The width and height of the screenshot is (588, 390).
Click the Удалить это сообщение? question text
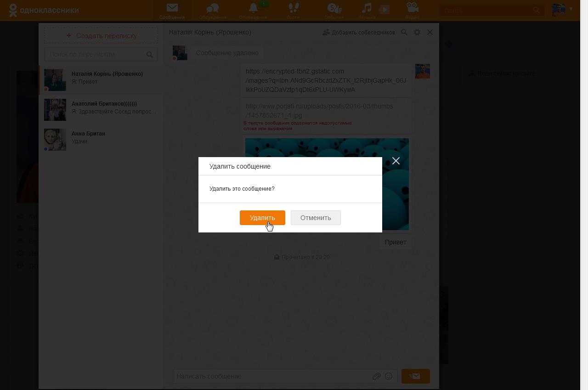(242, 189)
